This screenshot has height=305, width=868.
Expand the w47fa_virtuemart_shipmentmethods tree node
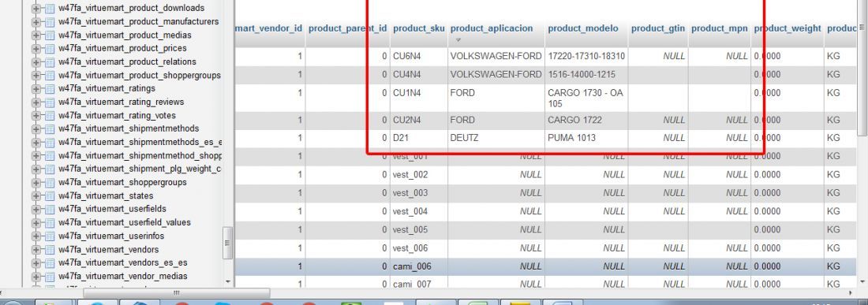pos(36,128)
